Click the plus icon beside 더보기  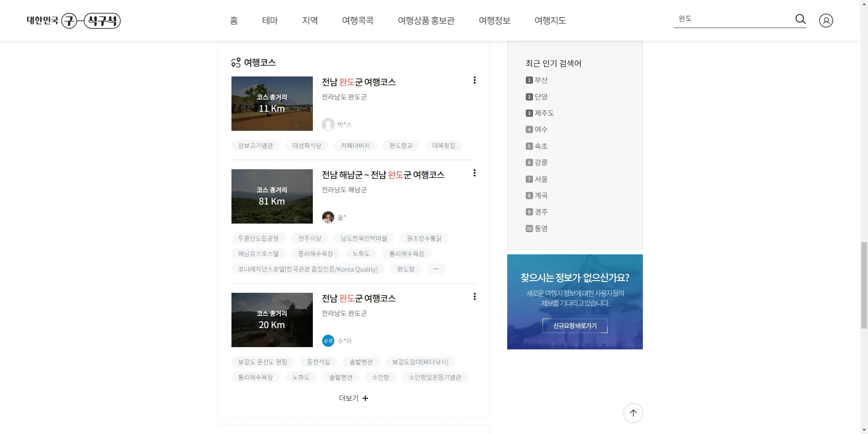[x=365, y=398]
